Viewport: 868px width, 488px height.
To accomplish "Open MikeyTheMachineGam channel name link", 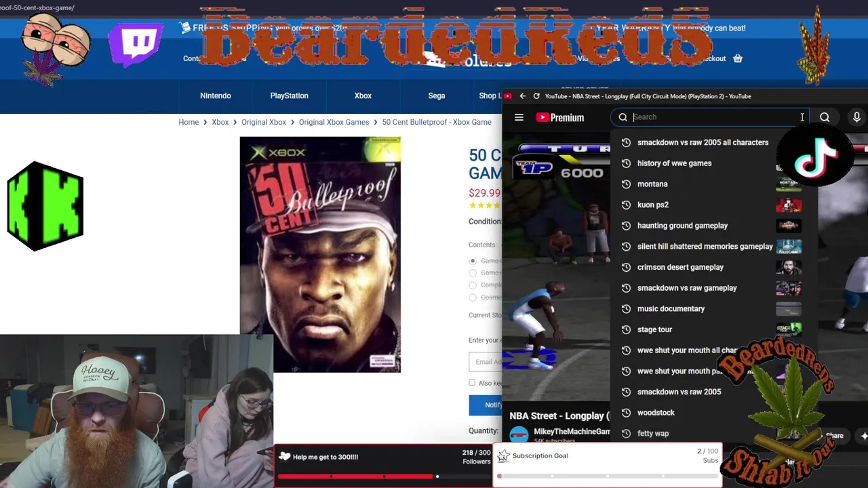I will point(572,432).
